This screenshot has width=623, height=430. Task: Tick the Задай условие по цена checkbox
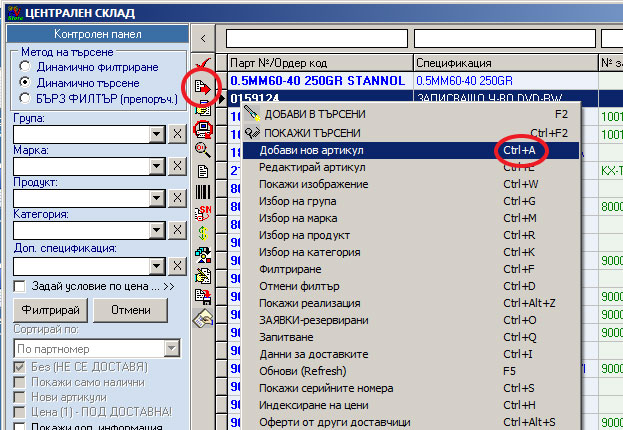(19, 286)
